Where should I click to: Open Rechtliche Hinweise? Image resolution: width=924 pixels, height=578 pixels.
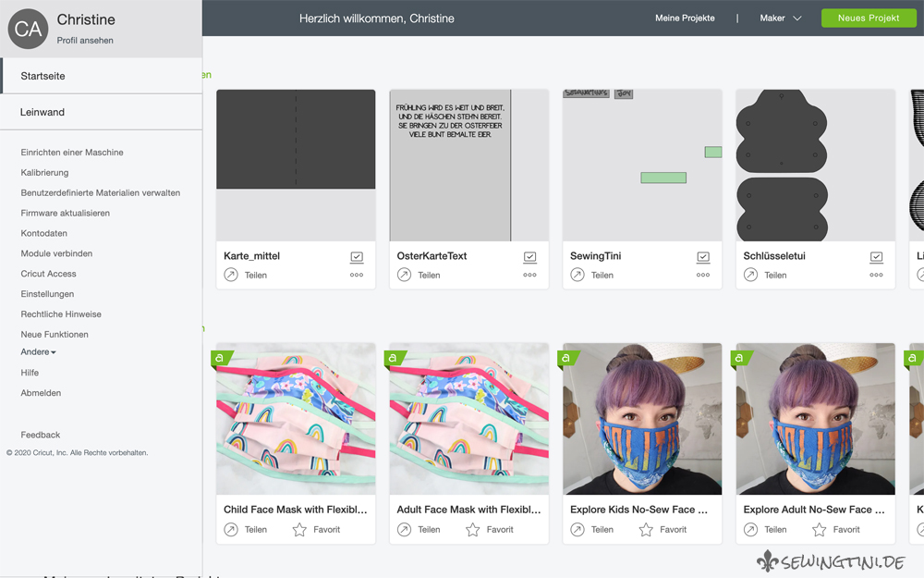[61, 314]
